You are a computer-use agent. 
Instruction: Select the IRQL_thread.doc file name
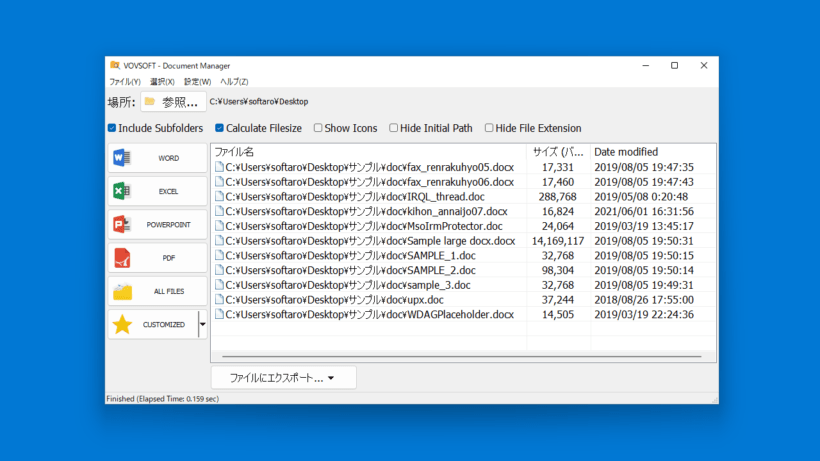click(355, 197)
